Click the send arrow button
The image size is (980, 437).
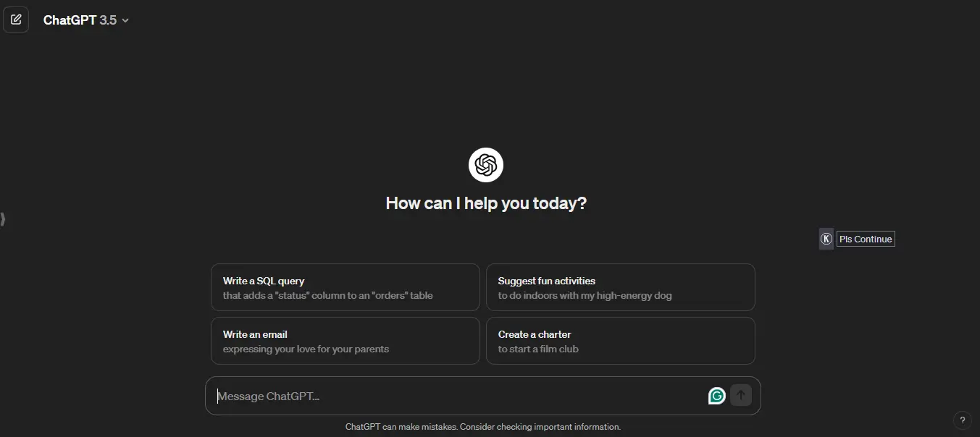740,395
